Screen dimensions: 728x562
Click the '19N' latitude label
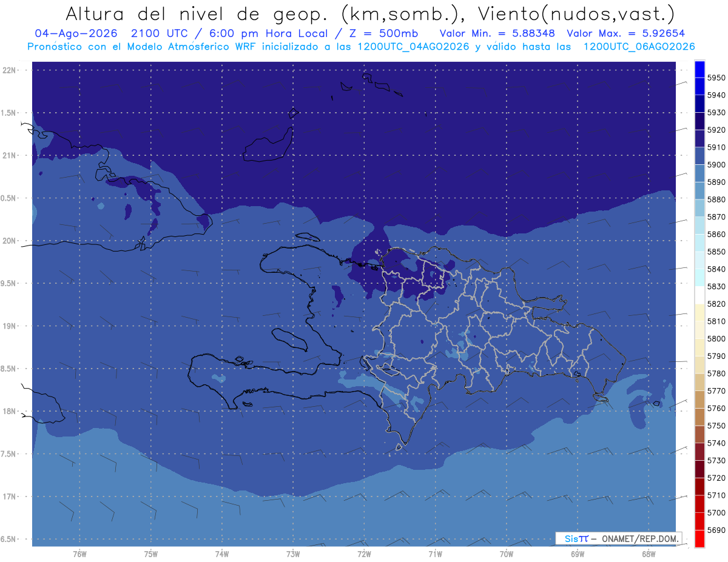point(9,326)
